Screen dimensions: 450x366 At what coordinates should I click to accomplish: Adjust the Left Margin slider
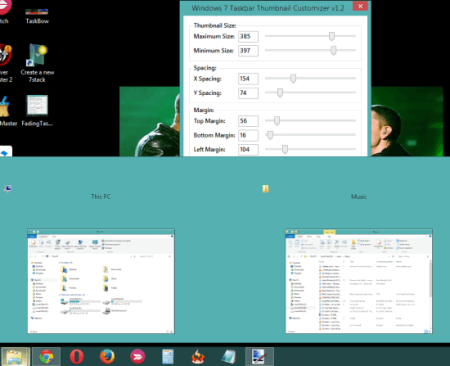[285, 149]
